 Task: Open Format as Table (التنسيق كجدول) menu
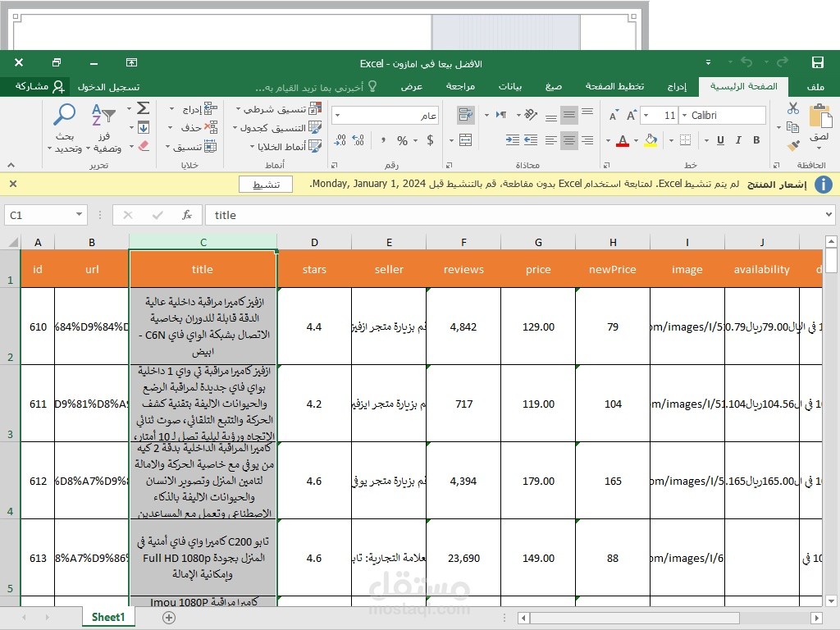coord(277,127)
